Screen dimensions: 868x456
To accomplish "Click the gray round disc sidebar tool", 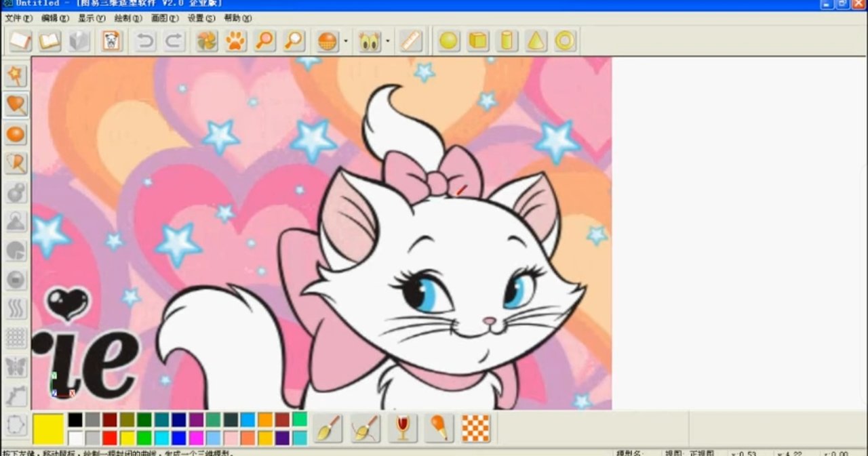I will pyautogui.click(x=16, y=280).
